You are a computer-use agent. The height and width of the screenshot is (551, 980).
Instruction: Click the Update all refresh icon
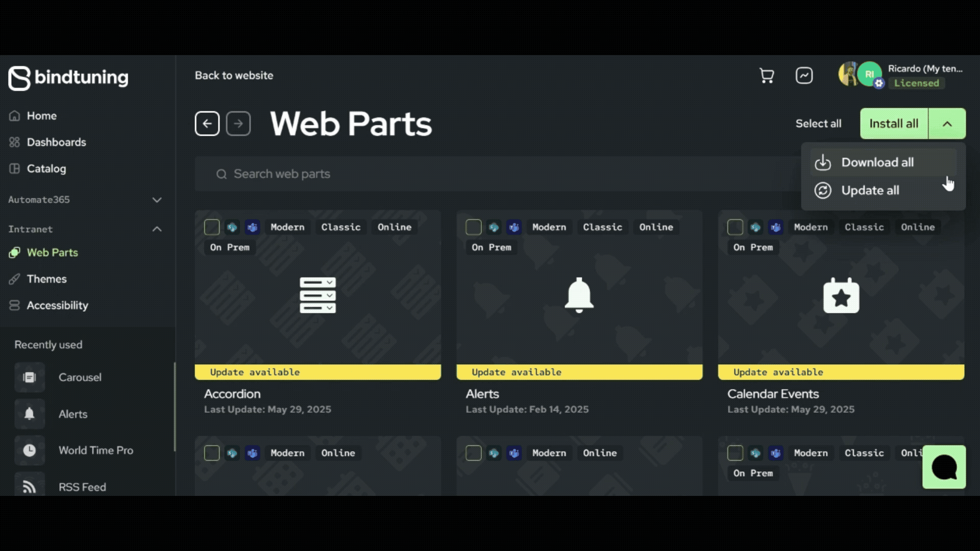[x=823, y=190]
